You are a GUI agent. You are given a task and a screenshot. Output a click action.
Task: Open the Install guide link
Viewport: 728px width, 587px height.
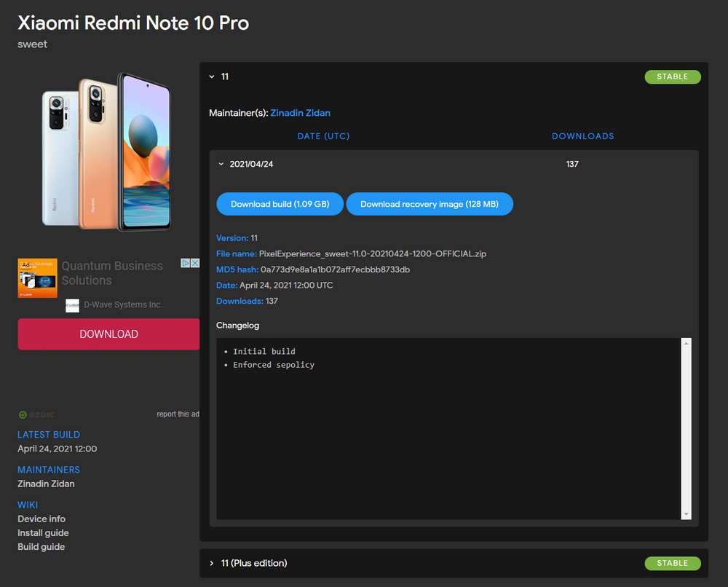[43, 532]
